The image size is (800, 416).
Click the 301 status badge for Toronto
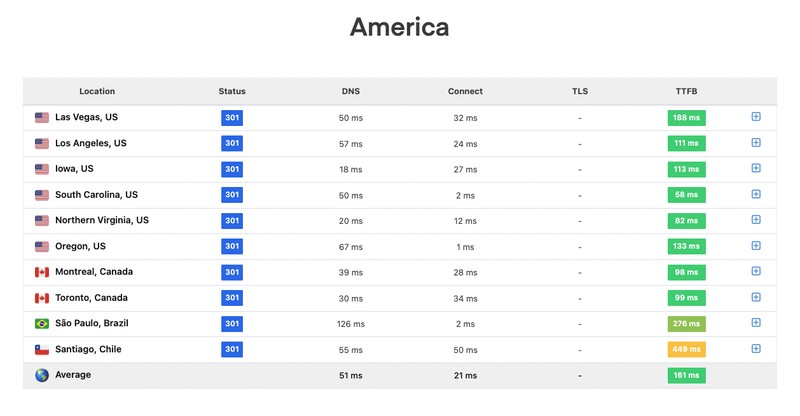[x=232, y=298]
